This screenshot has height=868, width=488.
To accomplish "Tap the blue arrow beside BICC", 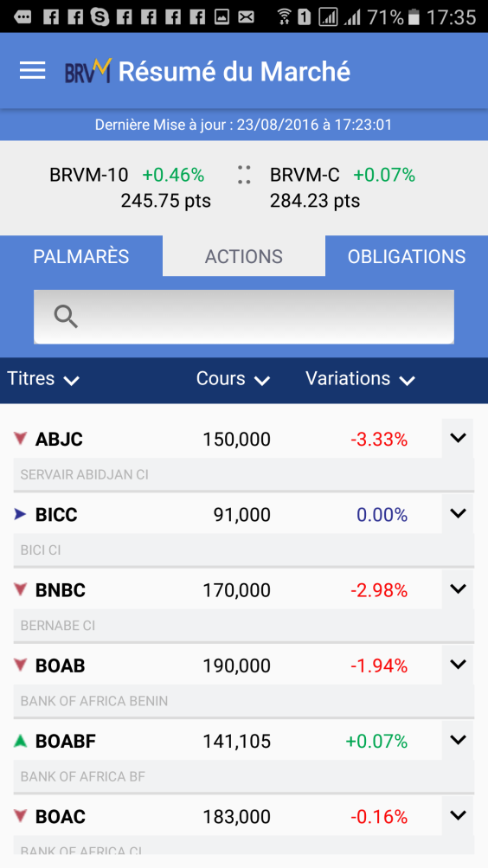I will 21,515.
